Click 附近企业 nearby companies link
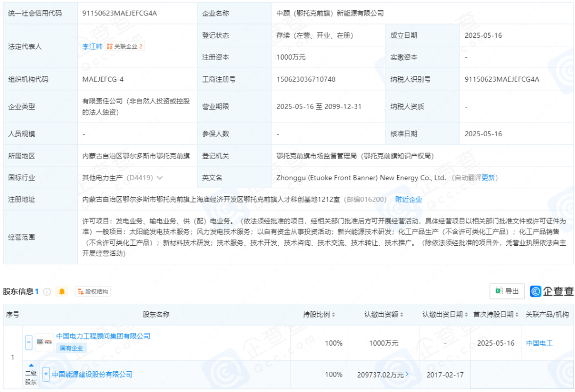The image size is (575, 392). coord(408,199)
